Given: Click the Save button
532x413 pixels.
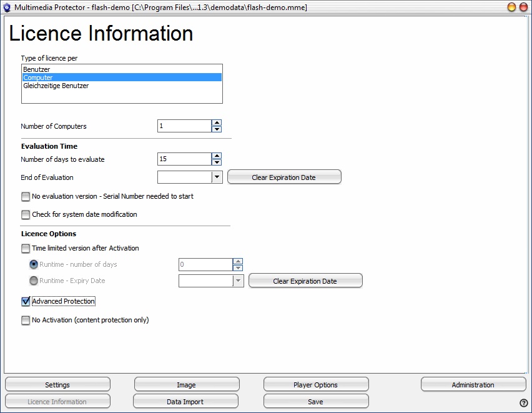Looking at the screenshot, I should tap(316, 402).
